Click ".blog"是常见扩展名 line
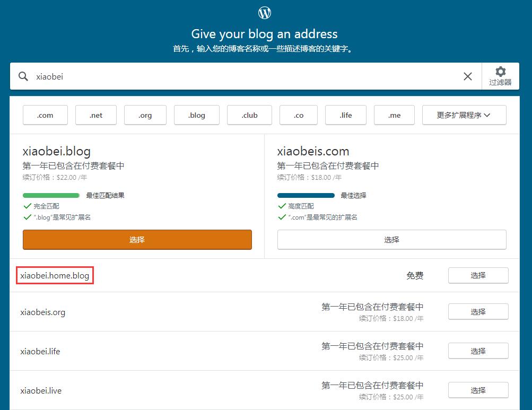 click(57, 217)
